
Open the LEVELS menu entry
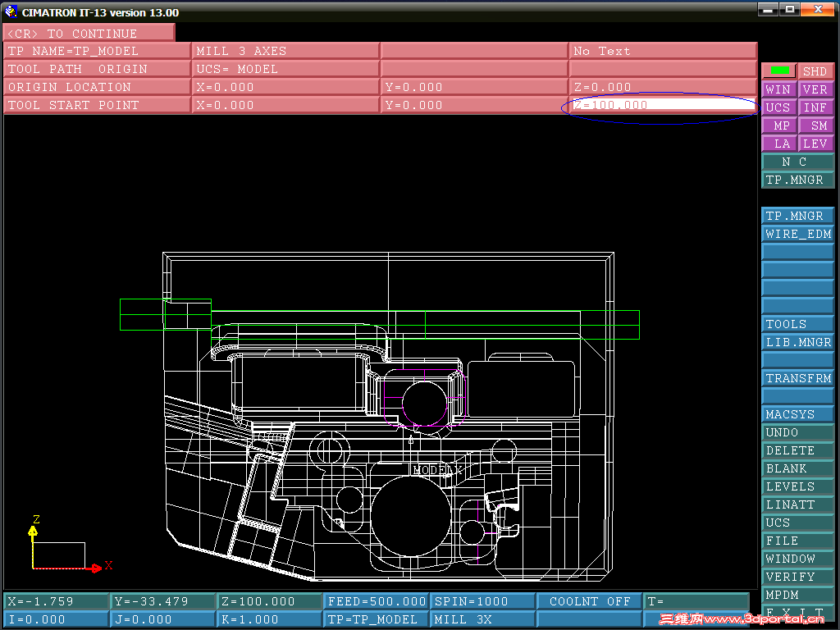(797, 486)
